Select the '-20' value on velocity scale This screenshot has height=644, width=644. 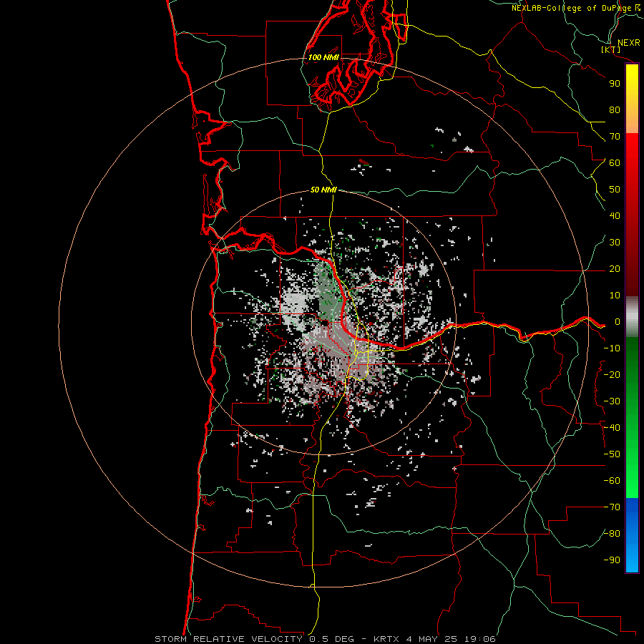[x=612, y=374]
